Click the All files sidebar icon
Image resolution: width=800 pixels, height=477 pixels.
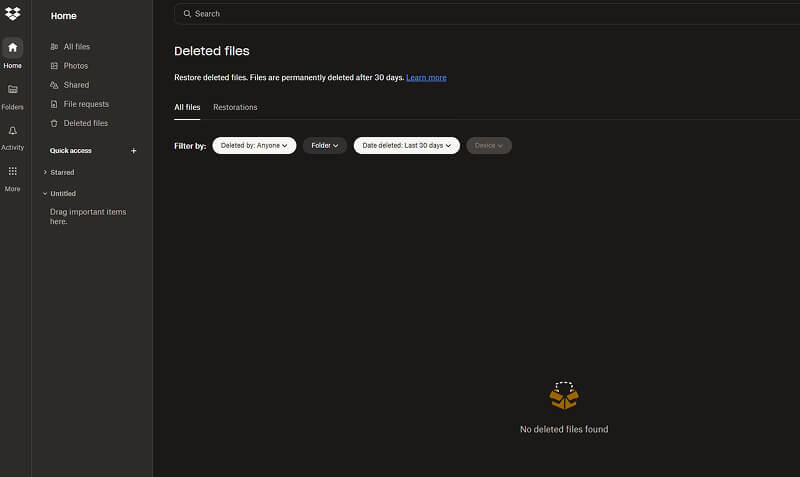54,46
